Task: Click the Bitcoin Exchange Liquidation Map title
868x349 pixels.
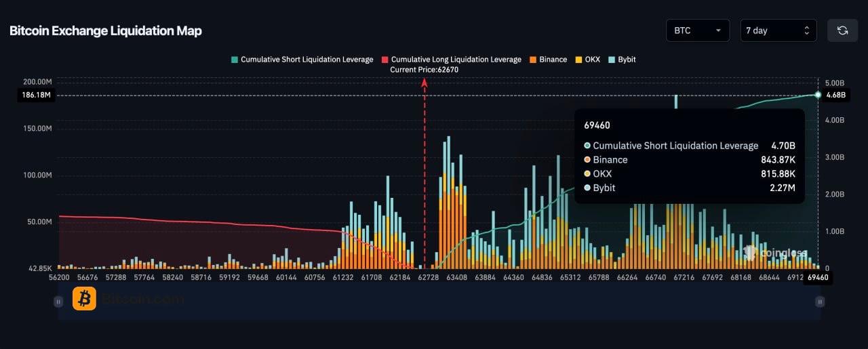Action: coord(105,30)
